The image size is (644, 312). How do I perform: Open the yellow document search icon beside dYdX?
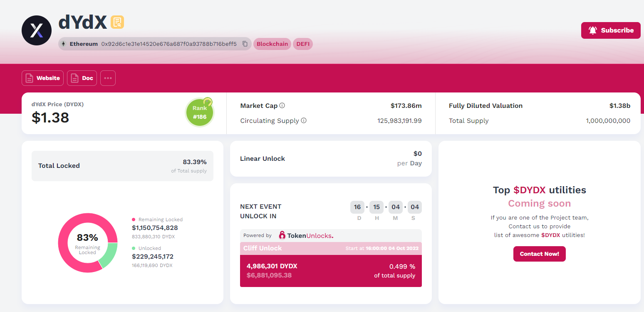(117, 22)
